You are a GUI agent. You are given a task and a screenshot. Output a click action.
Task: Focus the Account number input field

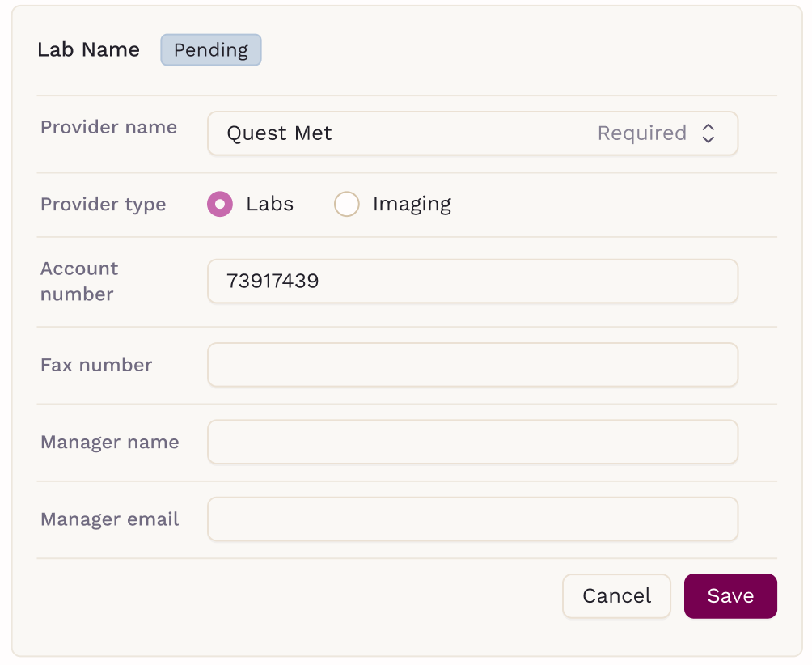pyautogui.click(x=472, y=282)
